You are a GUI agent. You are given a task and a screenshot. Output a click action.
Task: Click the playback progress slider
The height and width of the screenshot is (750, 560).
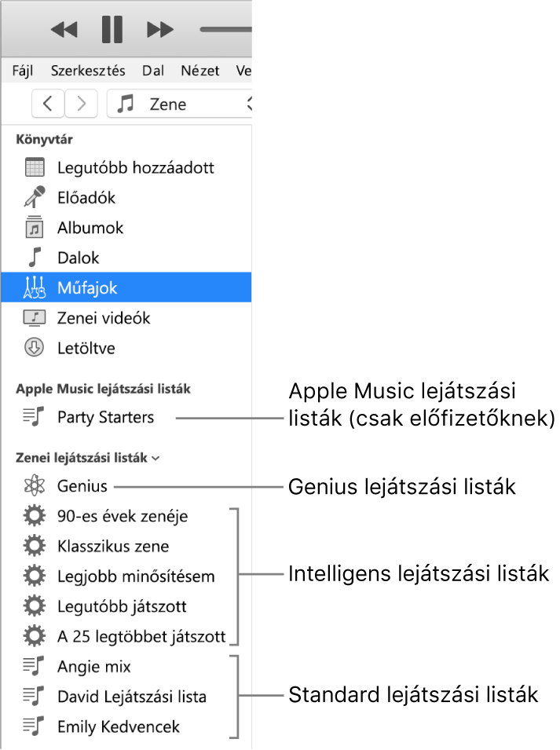tap(225, 29)
